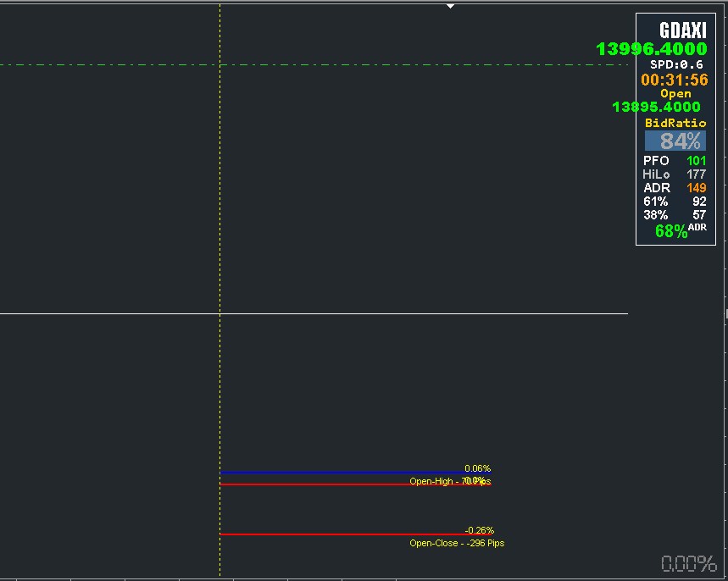Click the orange ADR value 149

pos(697,188)
